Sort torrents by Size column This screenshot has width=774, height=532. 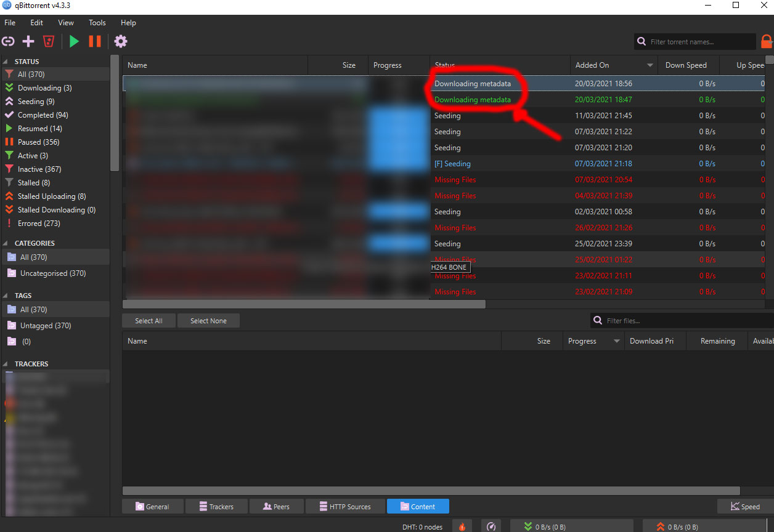point(338,65)
